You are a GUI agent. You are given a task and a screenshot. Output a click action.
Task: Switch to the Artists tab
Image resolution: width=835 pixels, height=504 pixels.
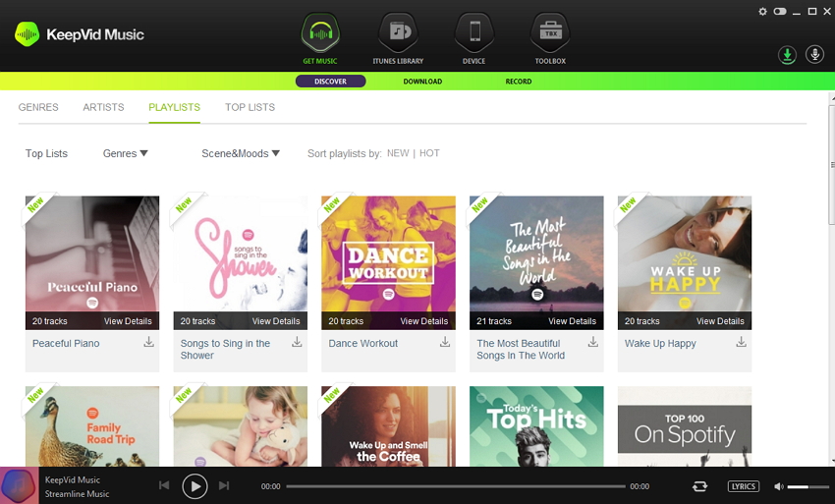click(103, 107)
